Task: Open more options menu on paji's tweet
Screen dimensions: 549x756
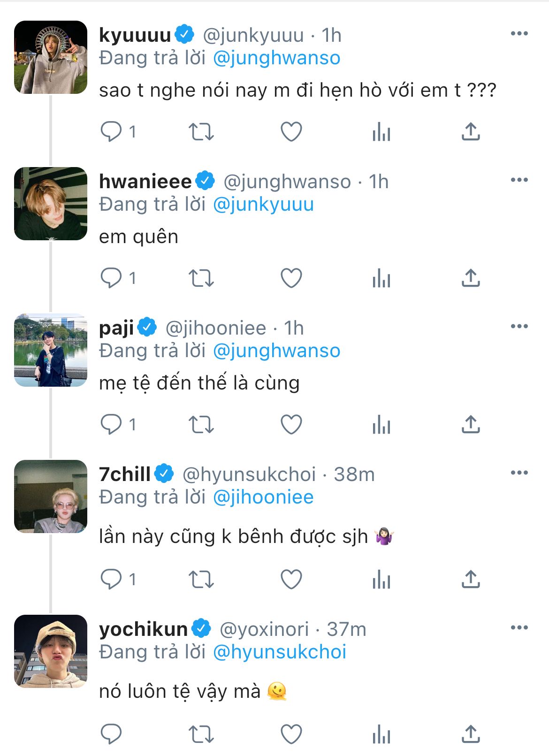Action: tap(519, 326)
